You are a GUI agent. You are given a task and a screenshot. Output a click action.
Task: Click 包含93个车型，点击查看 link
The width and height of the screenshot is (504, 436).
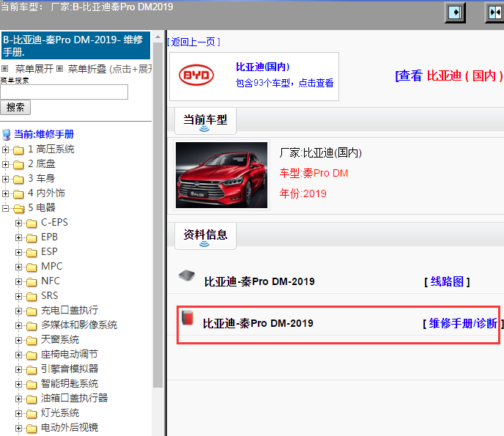tap(284, 83)
